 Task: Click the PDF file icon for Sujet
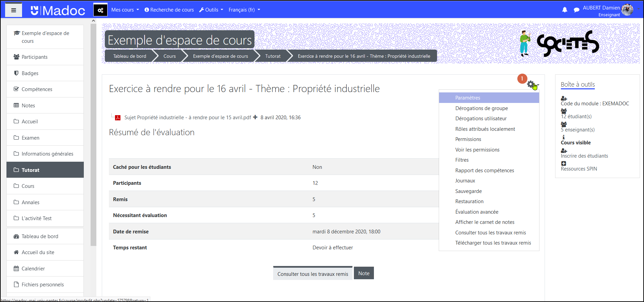[118, 118]
